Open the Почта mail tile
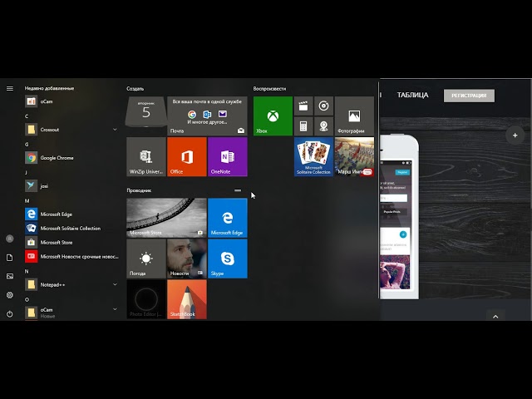The image size is (532, 399). [207, 116]
